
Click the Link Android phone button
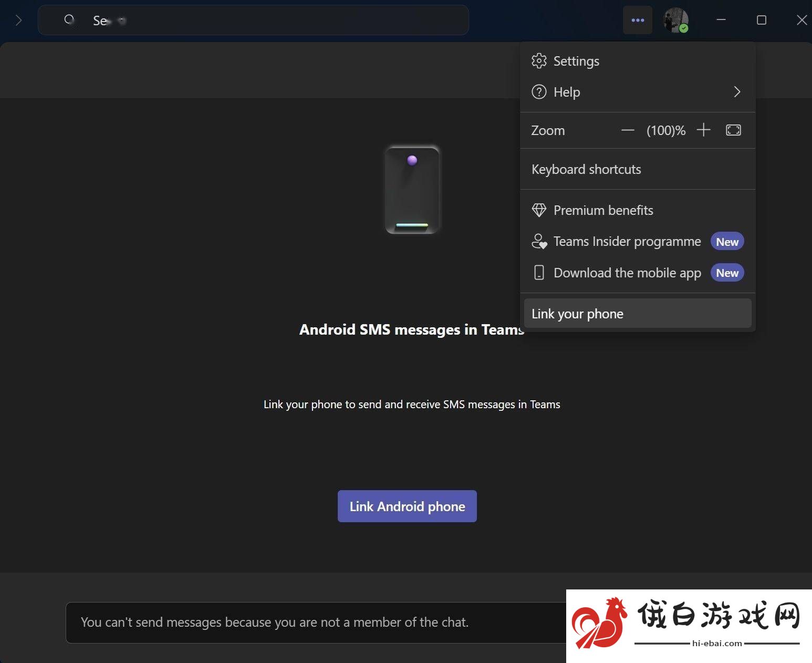click(407, 506)
